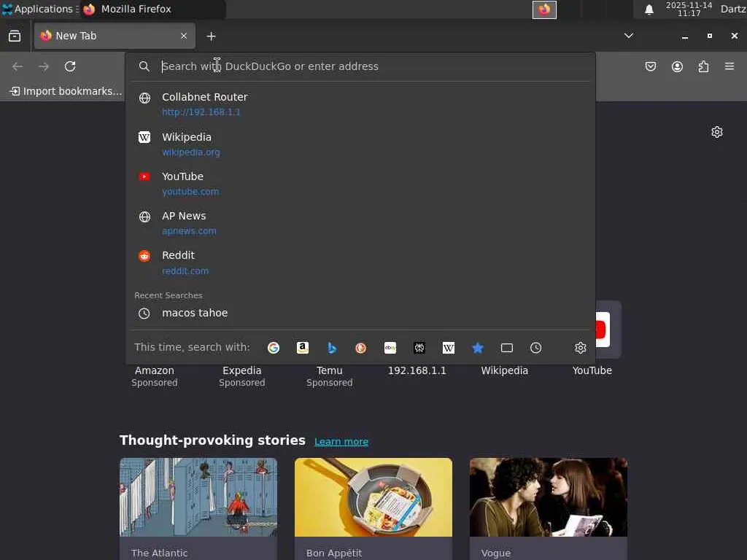747x560 pixels.
Task: Open the Applications menu
Action: 40,9
